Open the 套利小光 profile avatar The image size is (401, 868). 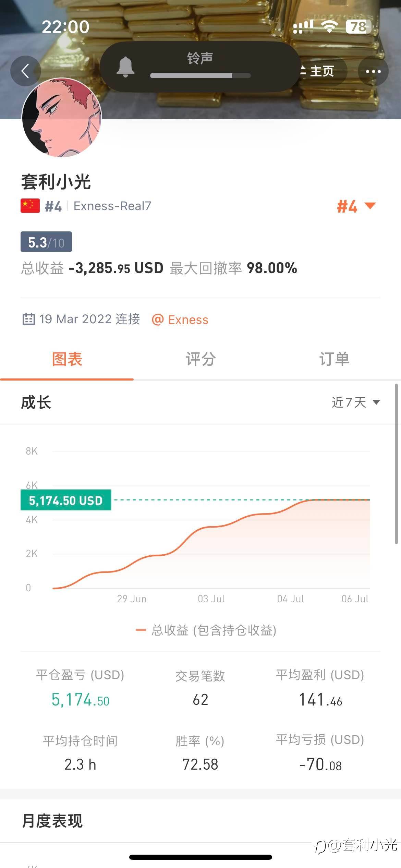(x=62, y=117)
